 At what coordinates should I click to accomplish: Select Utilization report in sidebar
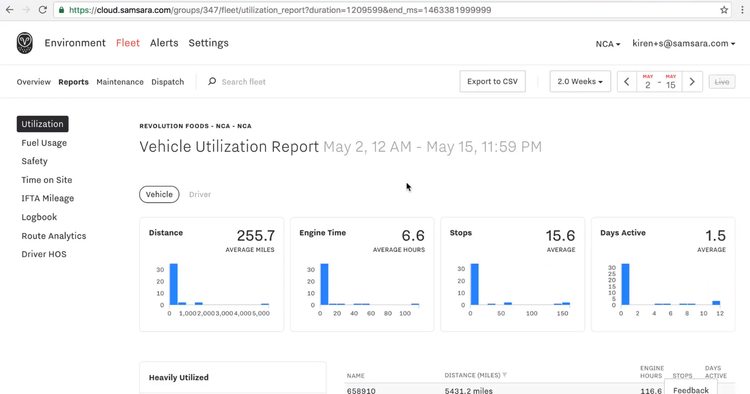(43, 124)
